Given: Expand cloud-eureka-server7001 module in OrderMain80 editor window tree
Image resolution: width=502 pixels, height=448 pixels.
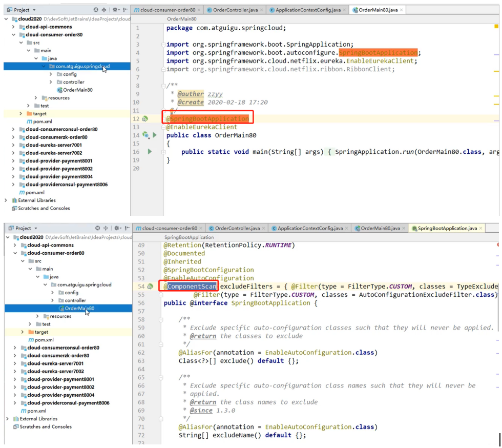Looking at the screenshot, I should click(13, 145).
